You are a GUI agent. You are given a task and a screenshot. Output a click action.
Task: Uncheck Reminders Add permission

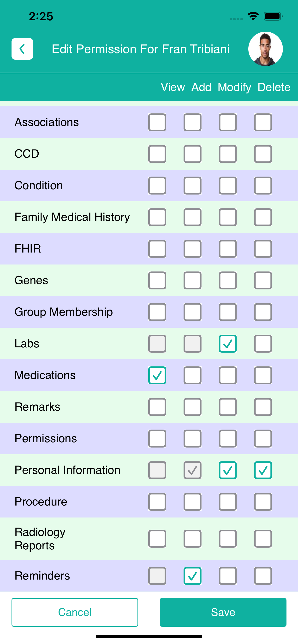click(193, 575)
